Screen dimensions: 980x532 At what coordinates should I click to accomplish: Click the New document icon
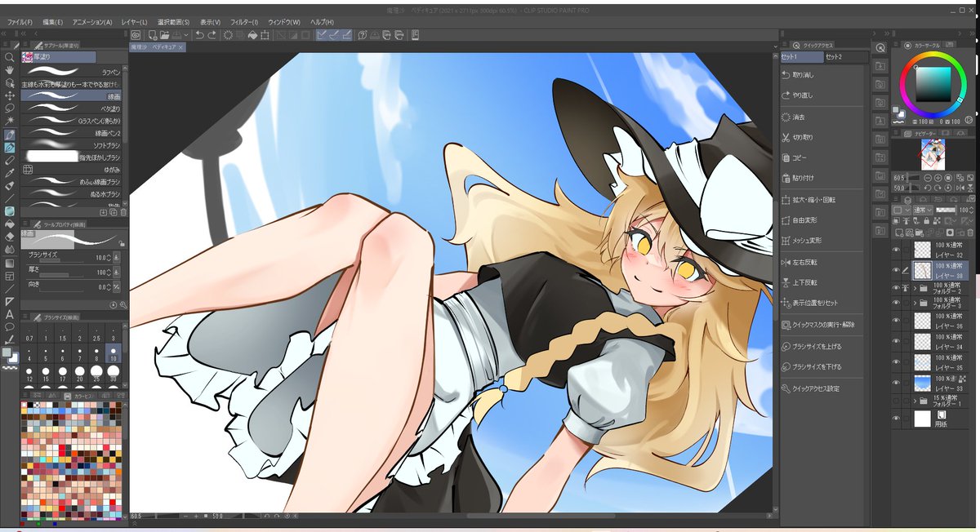coord(153,35)
